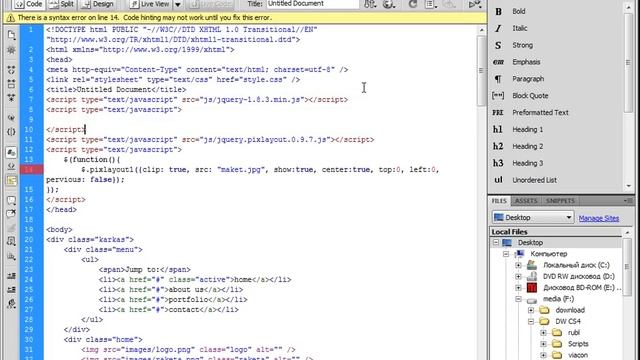Toggle Syntax Error Alerts in Info Bar
Screen dimensions: 640x360
tap(11, 180)
